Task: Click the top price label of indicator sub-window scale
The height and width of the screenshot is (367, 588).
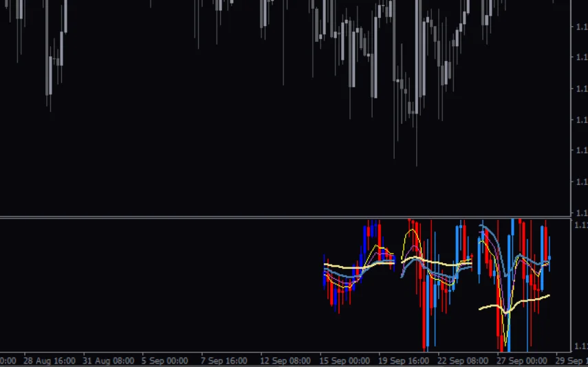Action: coord(580,225)
